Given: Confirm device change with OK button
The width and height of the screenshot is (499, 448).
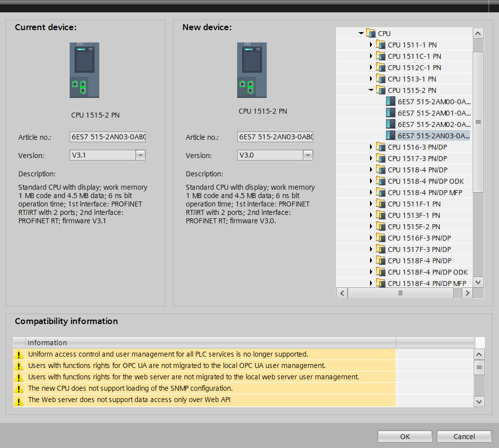Looking at the screenshot, I should coord(405,437).
